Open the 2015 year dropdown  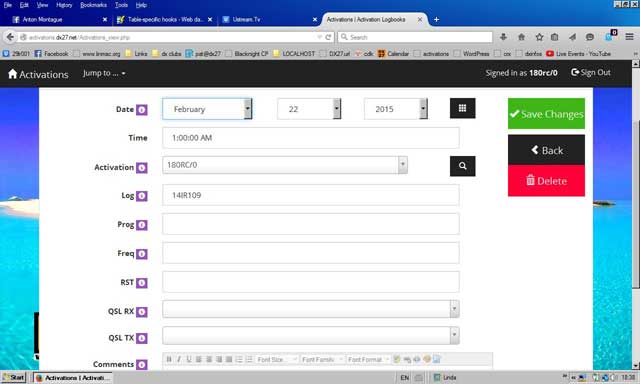[x=396, y=109]
